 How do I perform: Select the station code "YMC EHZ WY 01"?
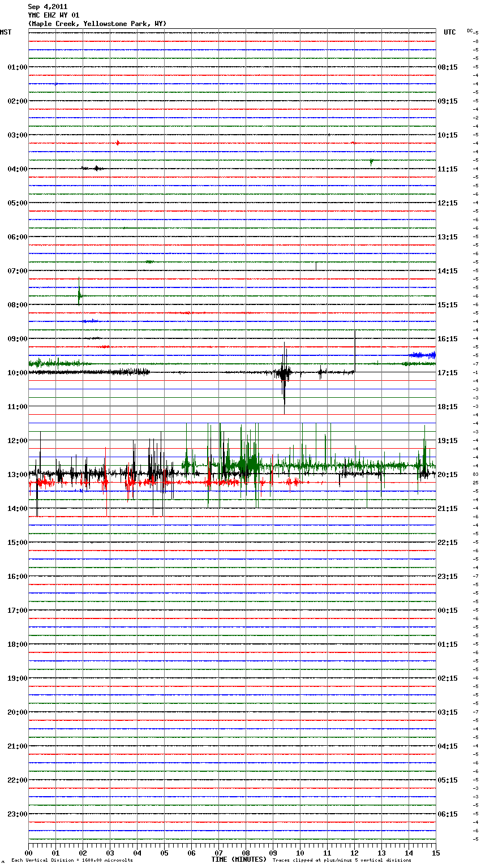(54, 15)
